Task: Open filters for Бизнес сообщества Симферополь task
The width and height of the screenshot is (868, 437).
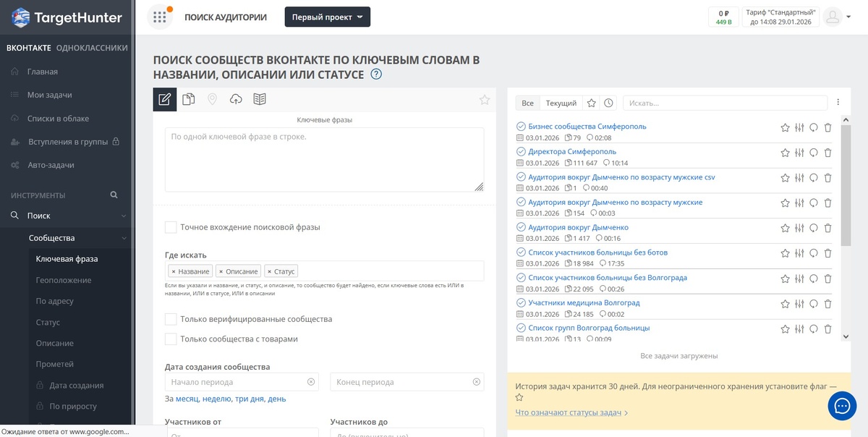Action: click(x=799, y=127)
